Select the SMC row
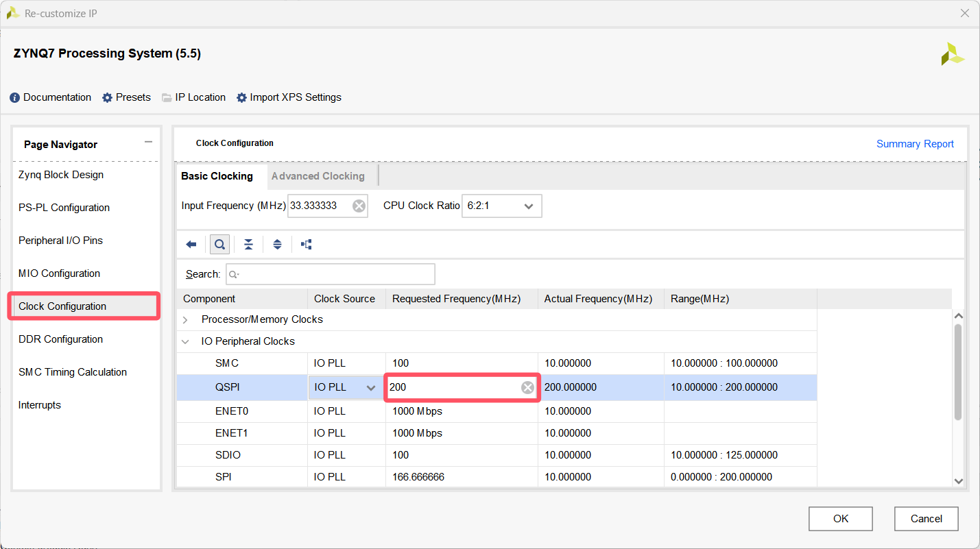Screen dimensions: 980x549 (497, 363)
